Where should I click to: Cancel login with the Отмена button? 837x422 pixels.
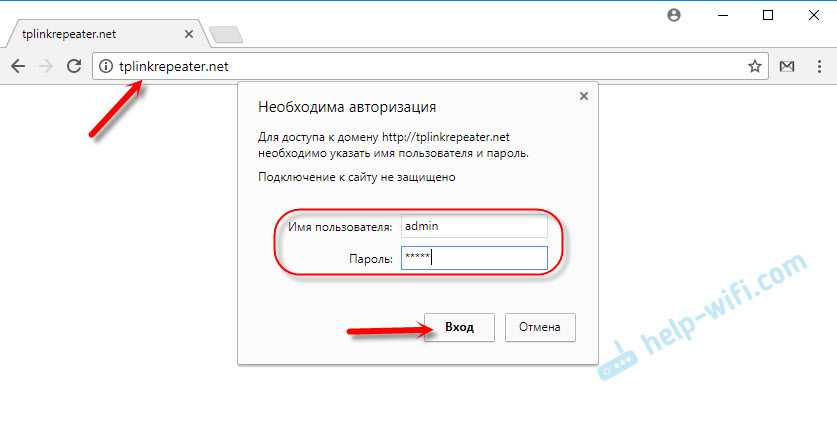pyautogui.click(x=540, y=327)
